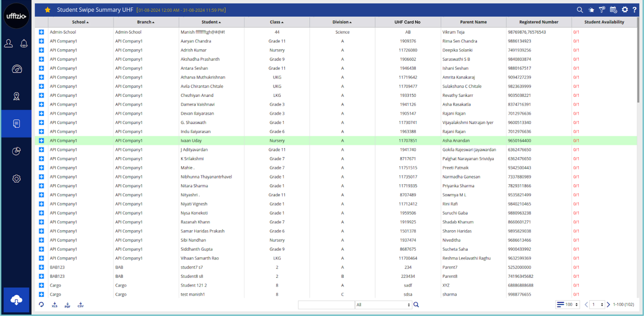This screenshot has width=644, height=316.
Task: Export the report using the XLS icon
Action: (x=54, y=305)
